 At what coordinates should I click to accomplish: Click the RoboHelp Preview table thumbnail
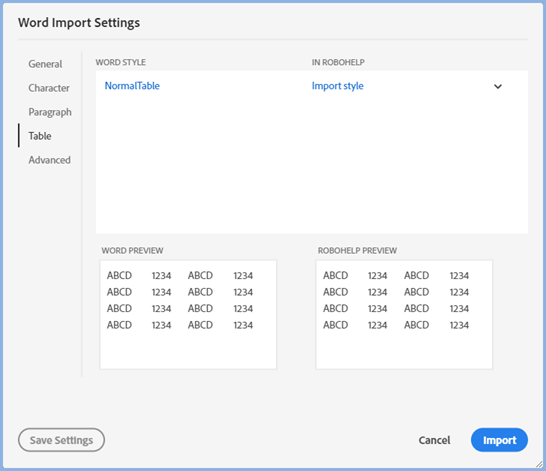404,314
